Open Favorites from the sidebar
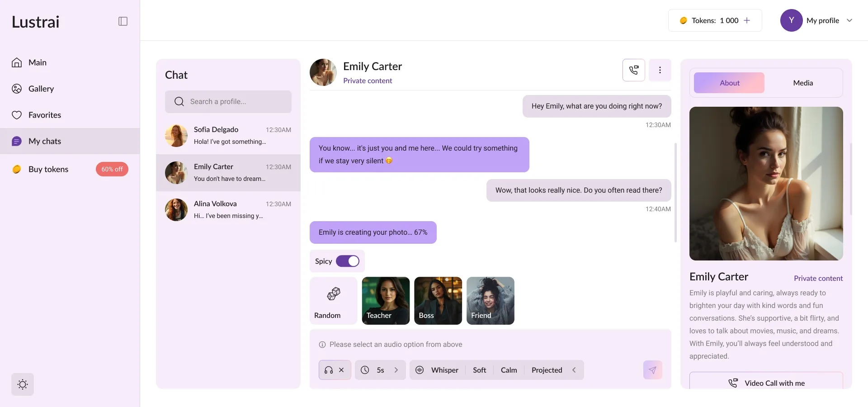The height and width of the screenshot is (407, 868). pyautogui.click(x=44, y=115)
